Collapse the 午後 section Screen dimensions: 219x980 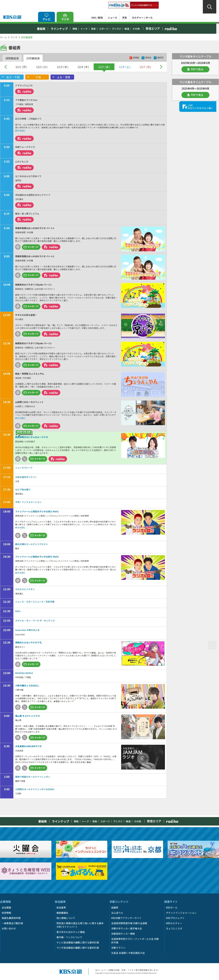click(x=37, y=77)
